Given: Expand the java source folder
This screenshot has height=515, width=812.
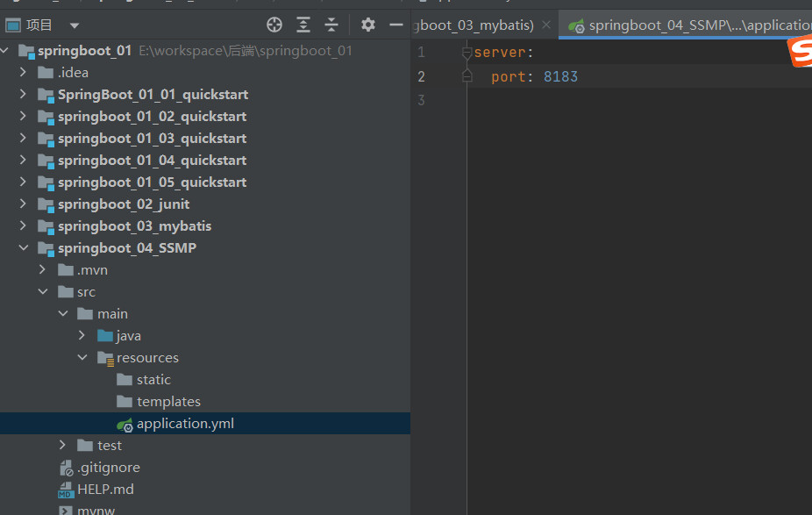Looking at the screenshot, I should [x=82, y=335].
